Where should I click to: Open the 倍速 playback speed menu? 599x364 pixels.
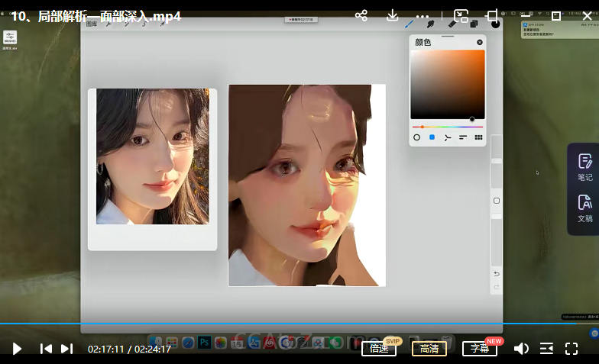[x=379, y=349]
